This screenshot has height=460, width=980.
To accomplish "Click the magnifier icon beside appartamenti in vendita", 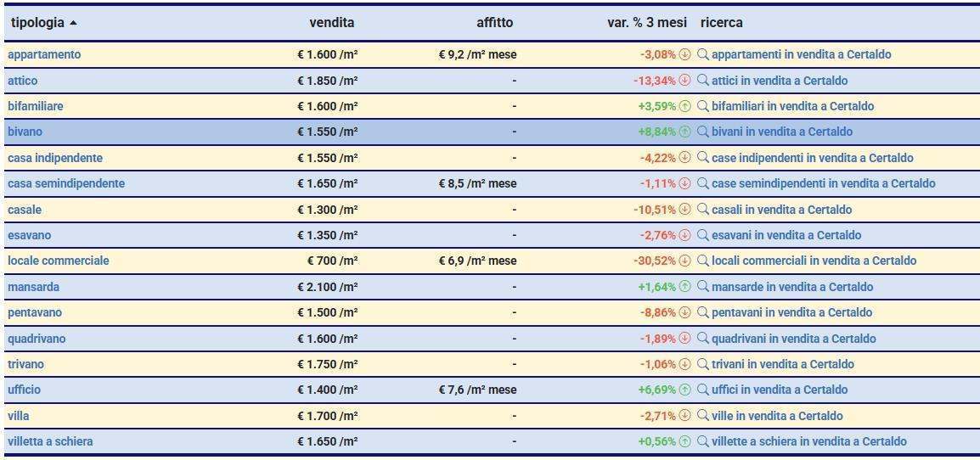I will (x=702, y=55).
